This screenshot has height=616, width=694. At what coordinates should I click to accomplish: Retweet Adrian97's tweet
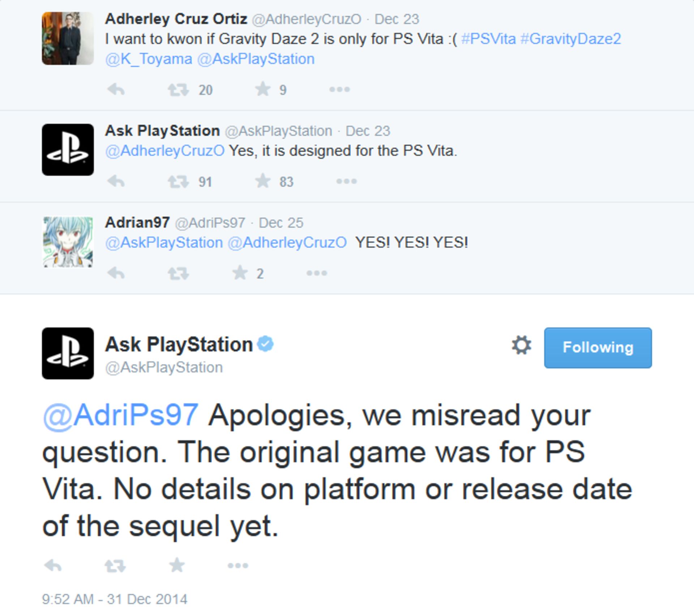pyautogui.click(x=178, y=273)
